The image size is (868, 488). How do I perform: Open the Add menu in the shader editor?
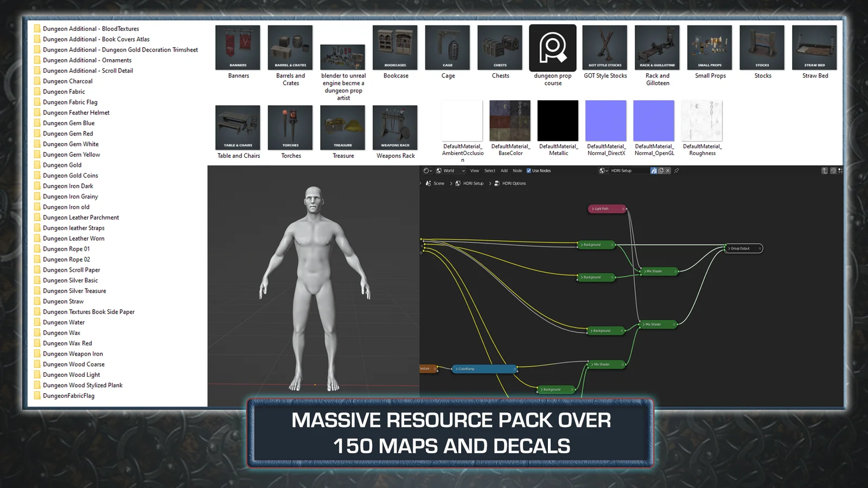[x=504, y=170]
